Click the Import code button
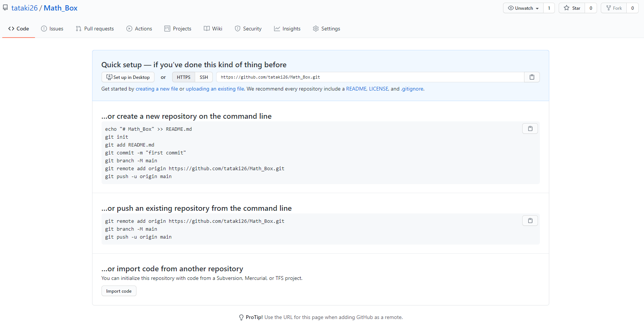 click(119, 291)
